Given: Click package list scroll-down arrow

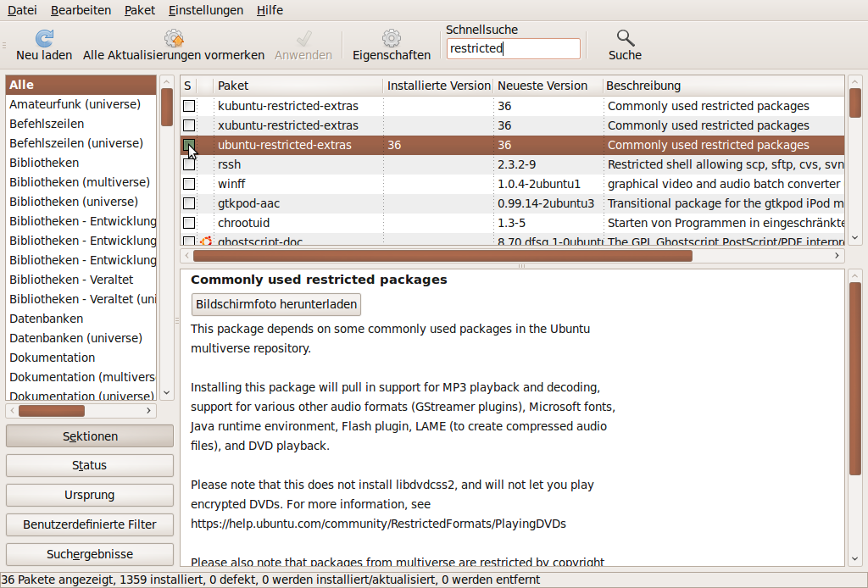Looking at the screenshot, I should click(854, 238).
